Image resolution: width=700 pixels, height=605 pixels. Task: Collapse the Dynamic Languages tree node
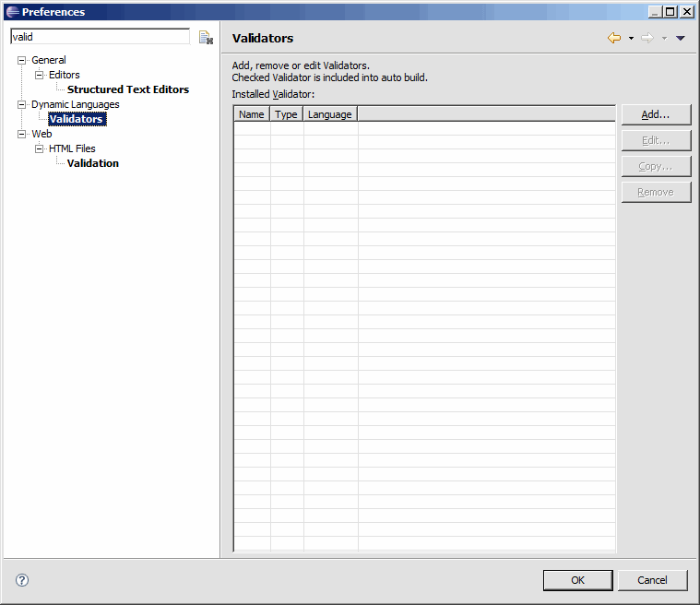pos(21,104)
